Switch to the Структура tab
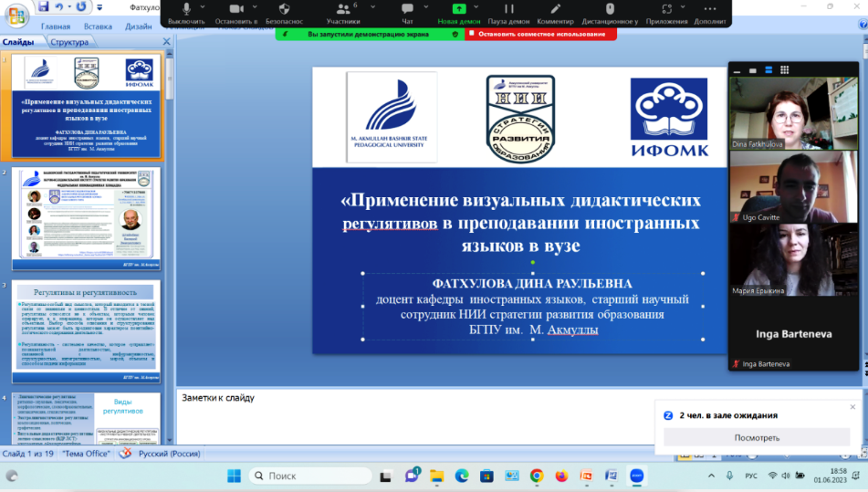Screen dimensions: 868x492 point(69,42)
